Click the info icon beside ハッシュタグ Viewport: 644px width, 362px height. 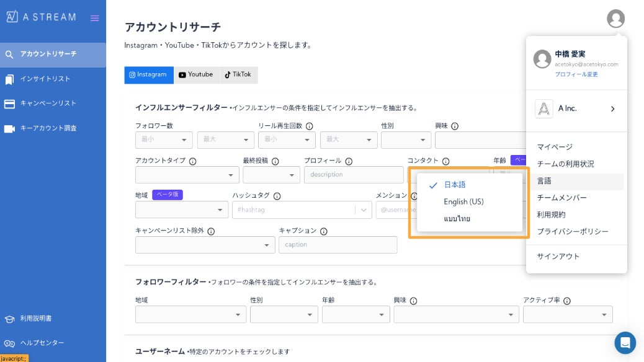click(x=277, y=196)
